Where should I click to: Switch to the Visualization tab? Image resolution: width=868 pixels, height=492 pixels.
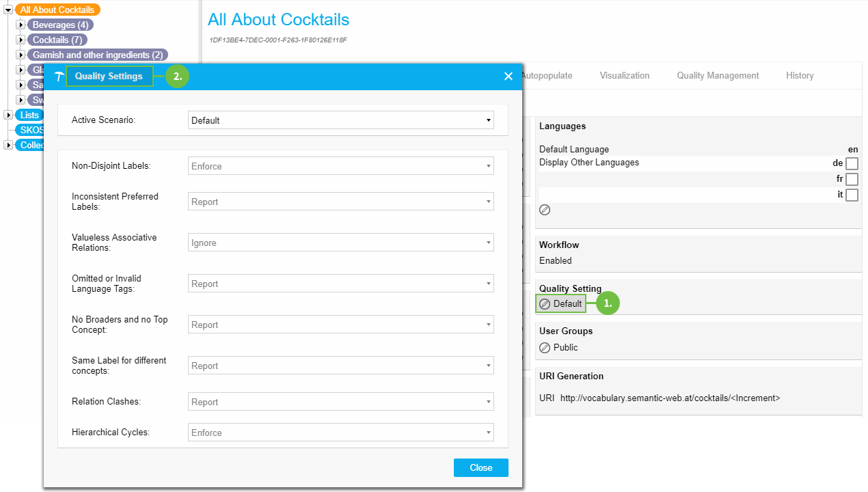click(x=625, y=76)
